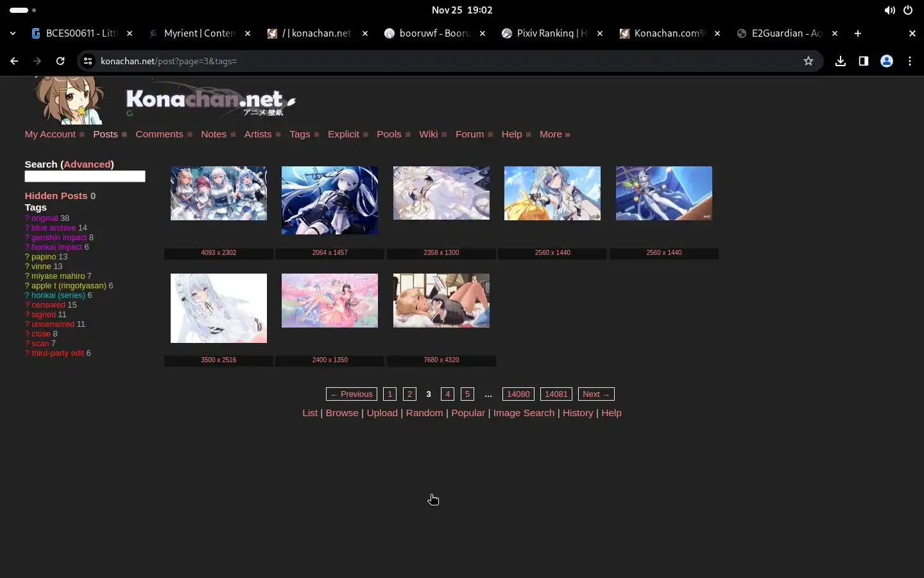
Task: Click the Hidden Posts link
Action: click(x=56, y=196)
